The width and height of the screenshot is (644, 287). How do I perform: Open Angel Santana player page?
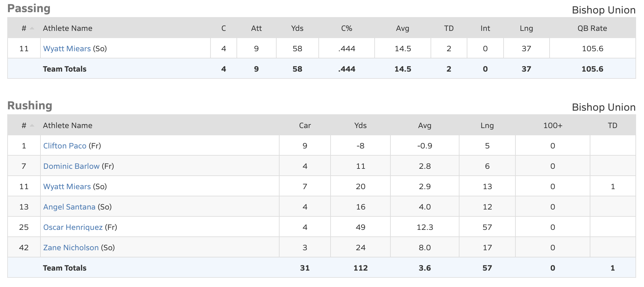point(69,207)
